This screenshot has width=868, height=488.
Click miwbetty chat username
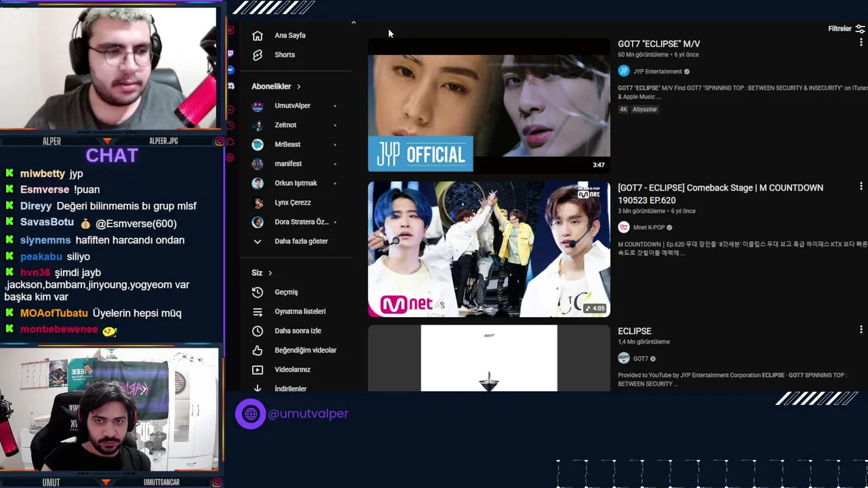(x=43, y=174)
